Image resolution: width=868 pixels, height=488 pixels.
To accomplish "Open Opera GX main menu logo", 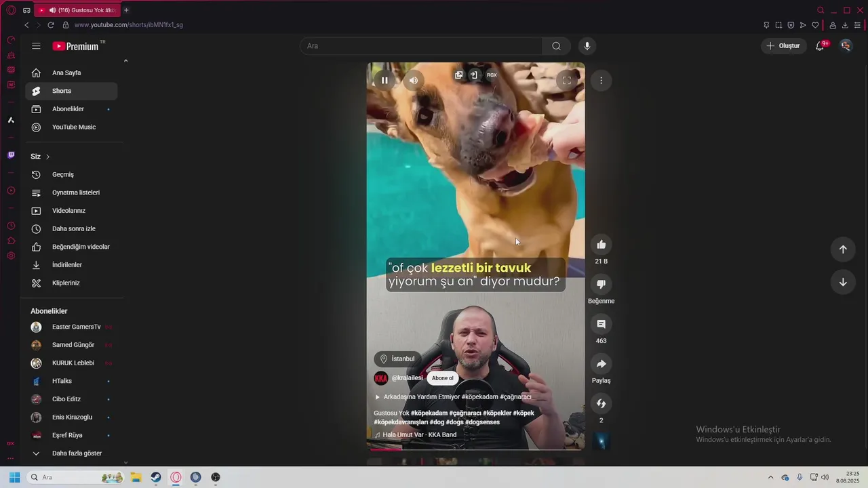I will pyautogui.click(x=11, y=10).
